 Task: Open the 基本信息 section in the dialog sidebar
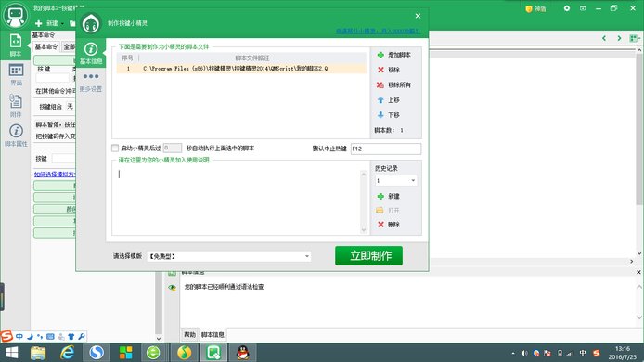(91, 54)
